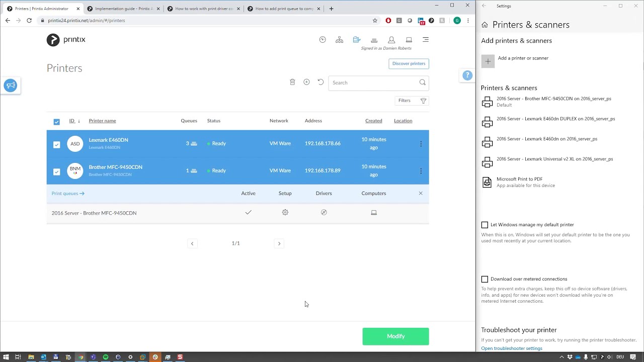The height and width of the screenshot is (362, 644).
Task: Open the Setup gear for Brother MFC-9450CDN queue
Action: pyautogui.click(x=285, y=213)
